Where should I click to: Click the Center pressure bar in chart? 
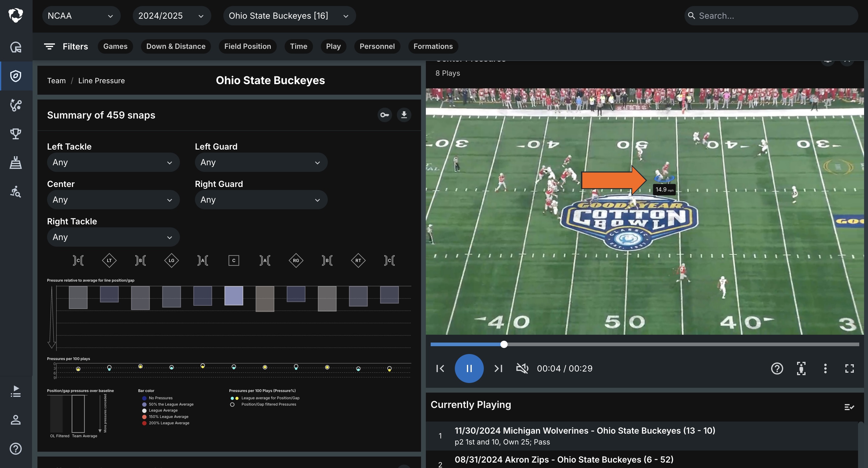tap(234, 296)
